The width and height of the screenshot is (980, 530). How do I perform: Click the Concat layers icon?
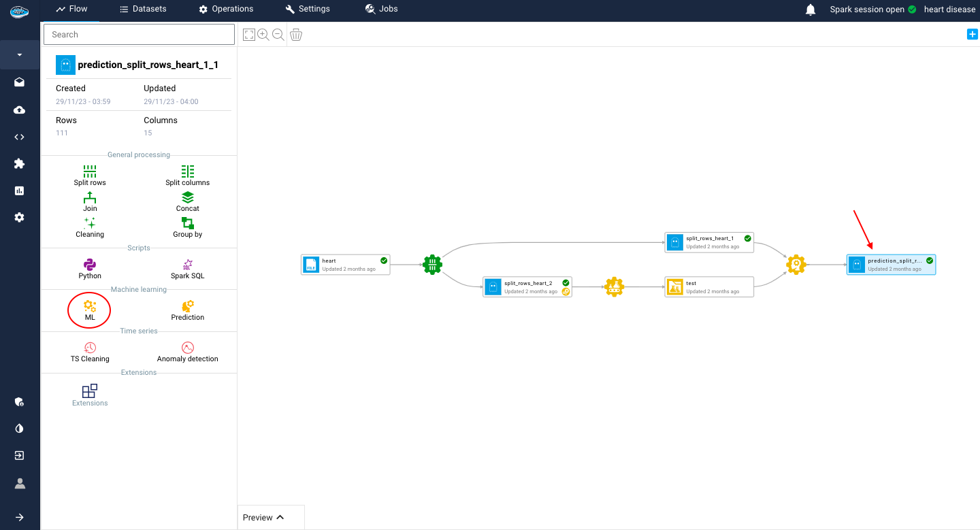(x=188, y=198)
